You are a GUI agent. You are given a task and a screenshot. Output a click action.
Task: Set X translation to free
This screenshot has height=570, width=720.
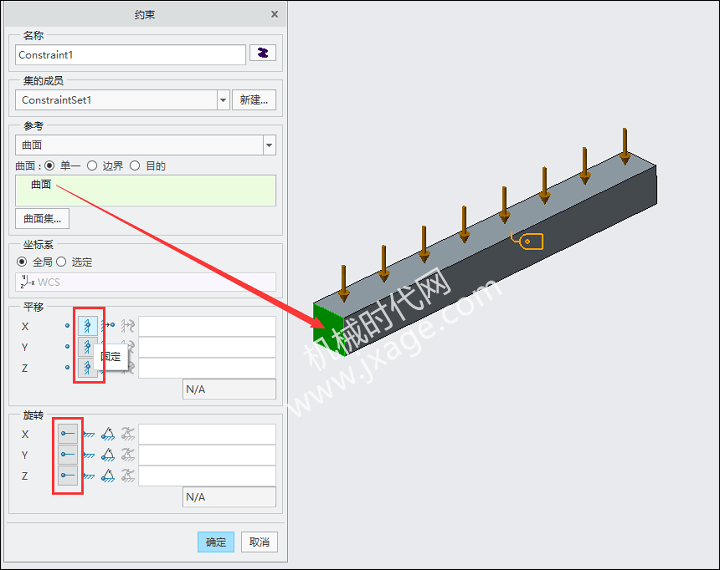point(68,326)
